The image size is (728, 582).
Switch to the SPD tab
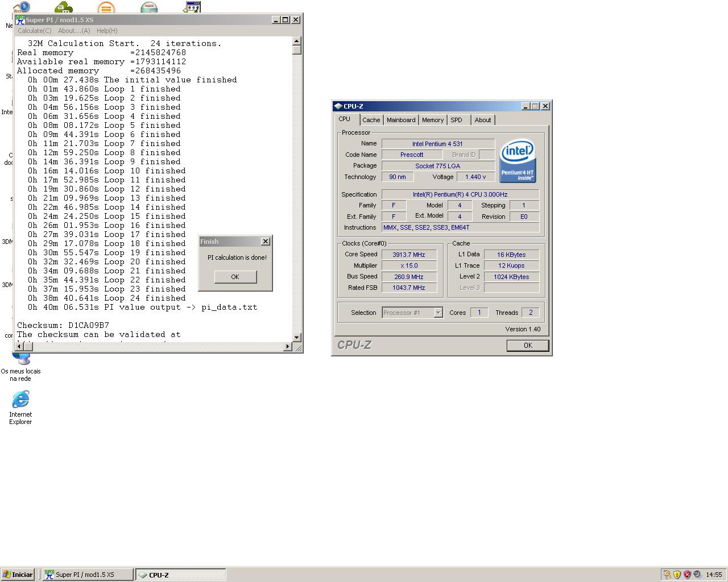coord(458,120)
